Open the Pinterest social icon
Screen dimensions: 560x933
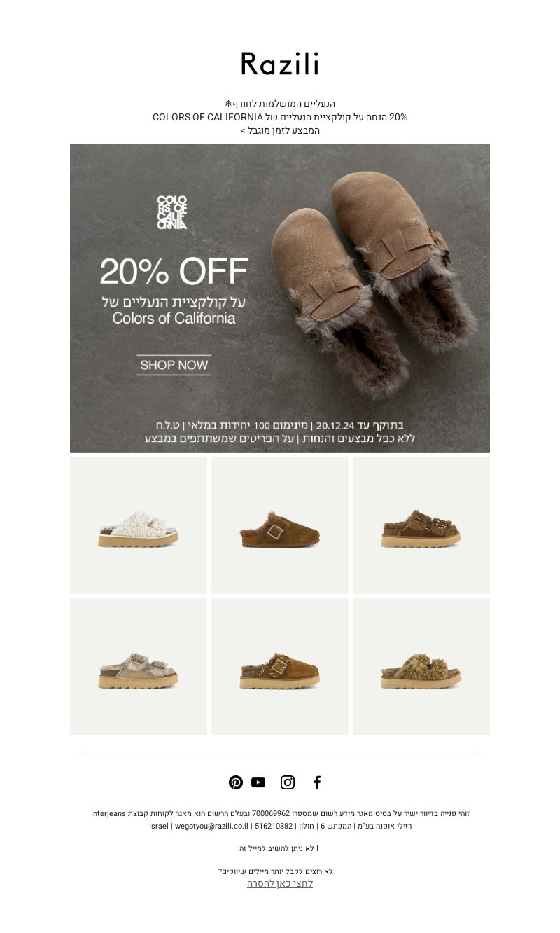click(x=236, y=782)
